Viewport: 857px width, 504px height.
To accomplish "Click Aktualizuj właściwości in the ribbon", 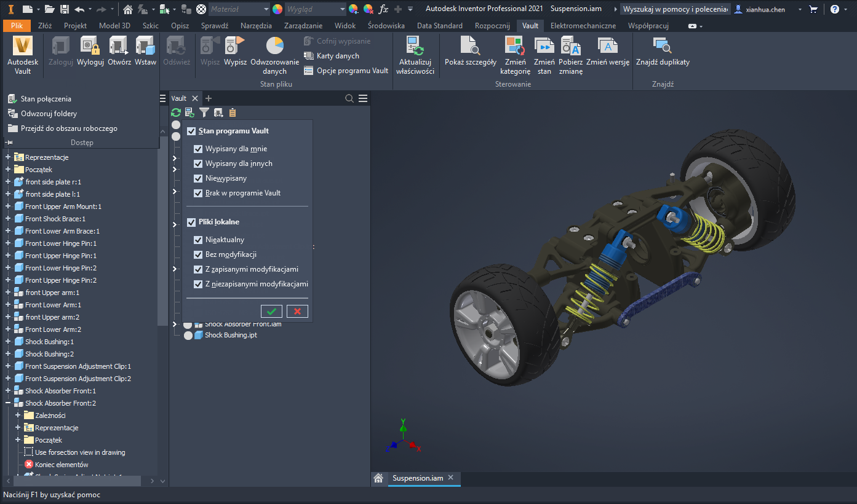I will tap(415, 55).
